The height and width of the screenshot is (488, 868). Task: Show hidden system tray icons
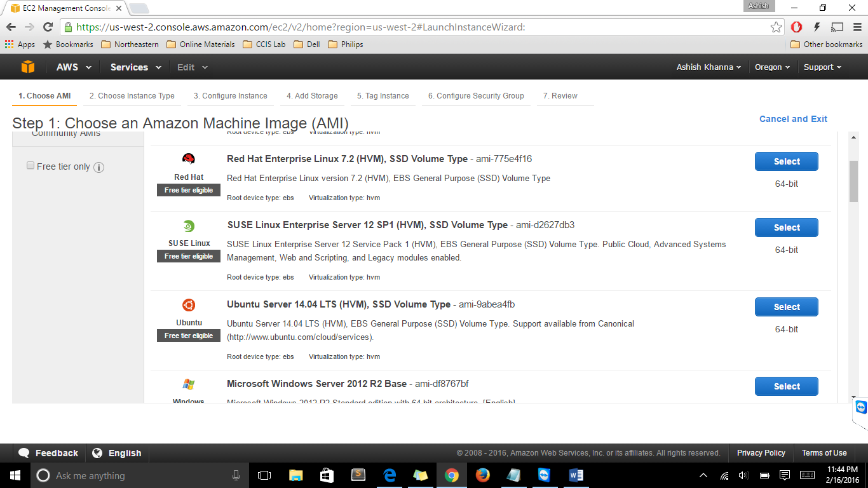pos(703,475)
